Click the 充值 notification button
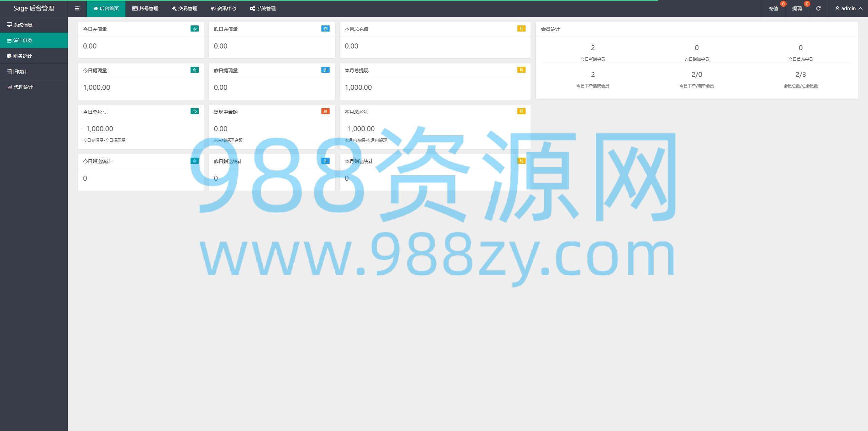 pyautogui.click(x=773, y=8)
